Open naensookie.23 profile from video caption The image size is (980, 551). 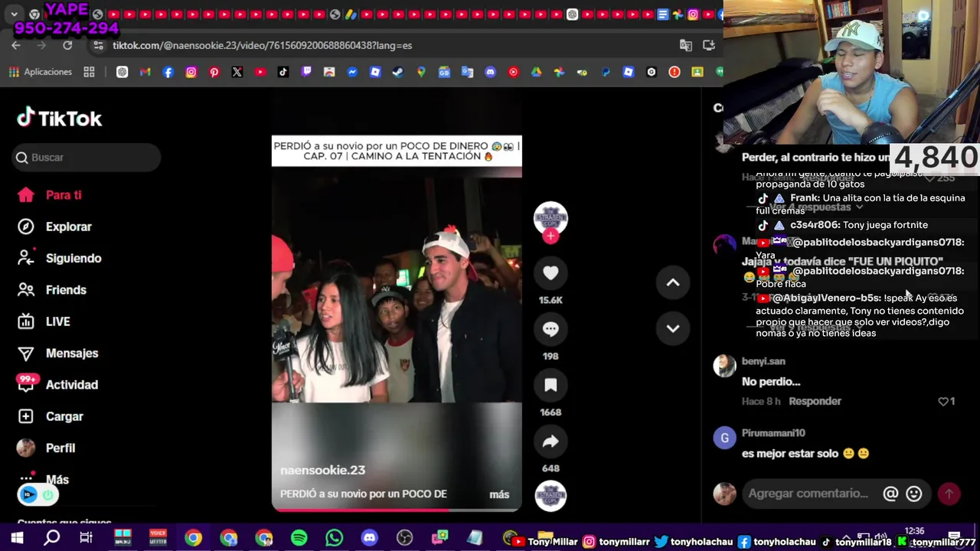(322, 470)
